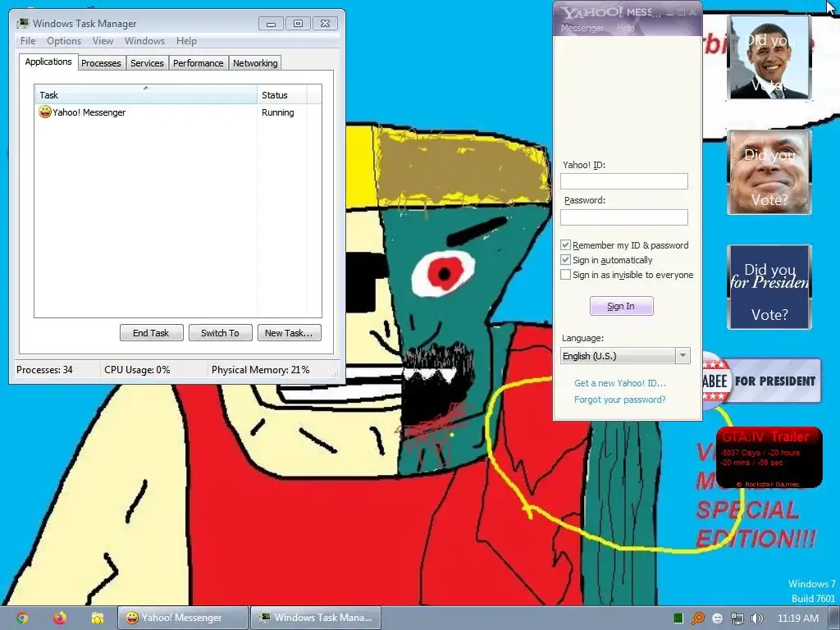Click the Yahoo smiley icon in the task list
Screen dimensions: 840x630
[45, 112]
